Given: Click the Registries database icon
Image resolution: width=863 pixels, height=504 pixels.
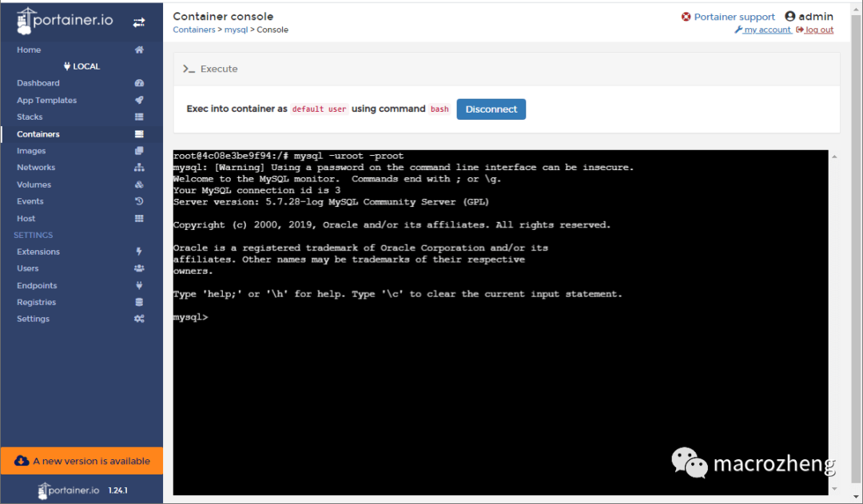Looking at the screenshot, I should point(139,302).
